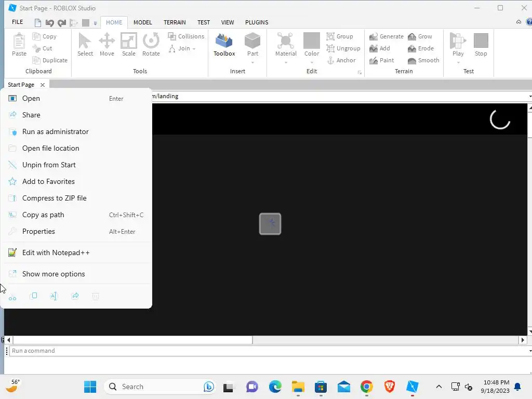Choose Show more options

76,274
